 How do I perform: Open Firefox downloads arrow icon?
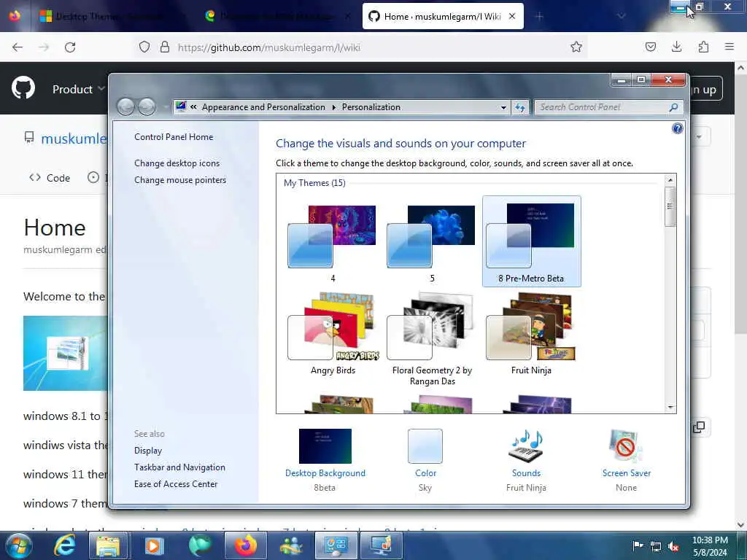point(676,47)
